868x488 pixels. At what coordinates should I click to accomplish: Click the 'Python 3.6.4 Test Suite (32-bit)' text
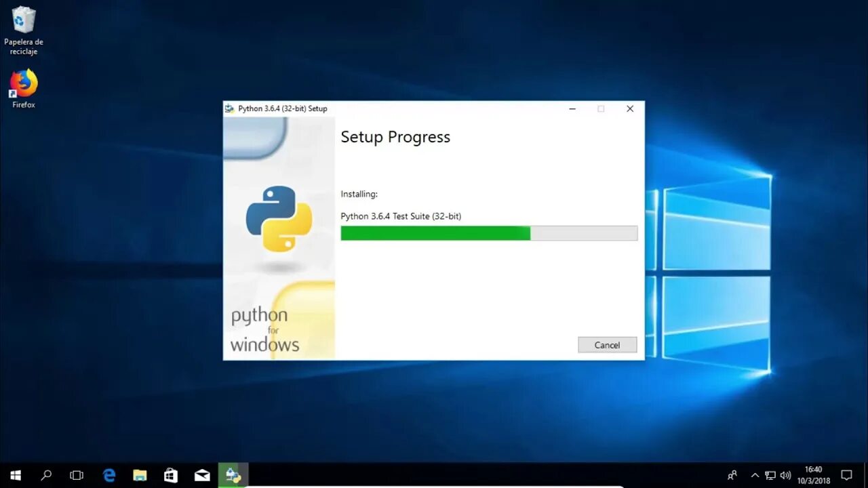coord(401,216)
